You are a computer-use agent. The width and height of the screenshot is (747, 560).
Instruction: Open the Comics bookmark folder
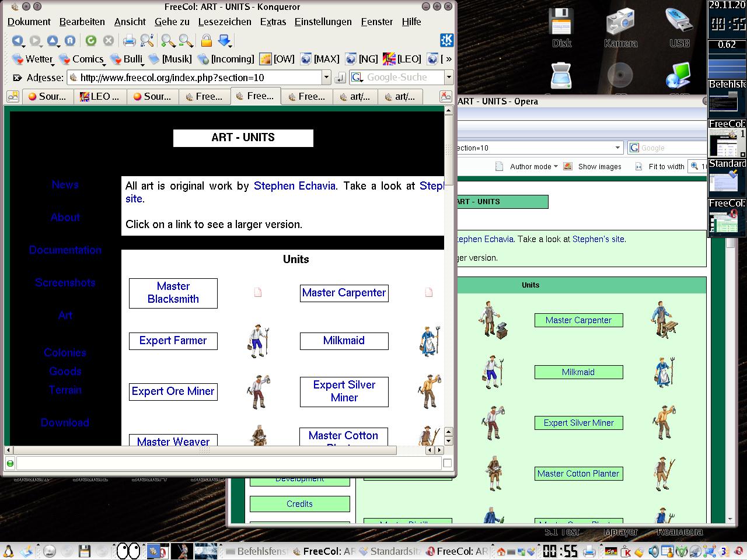click(81, 59)
